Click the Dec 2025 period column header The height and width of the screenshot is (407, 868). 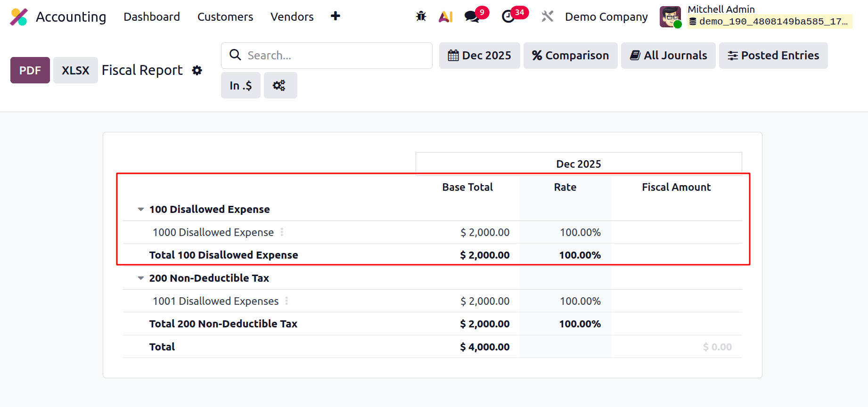[579, 164]
